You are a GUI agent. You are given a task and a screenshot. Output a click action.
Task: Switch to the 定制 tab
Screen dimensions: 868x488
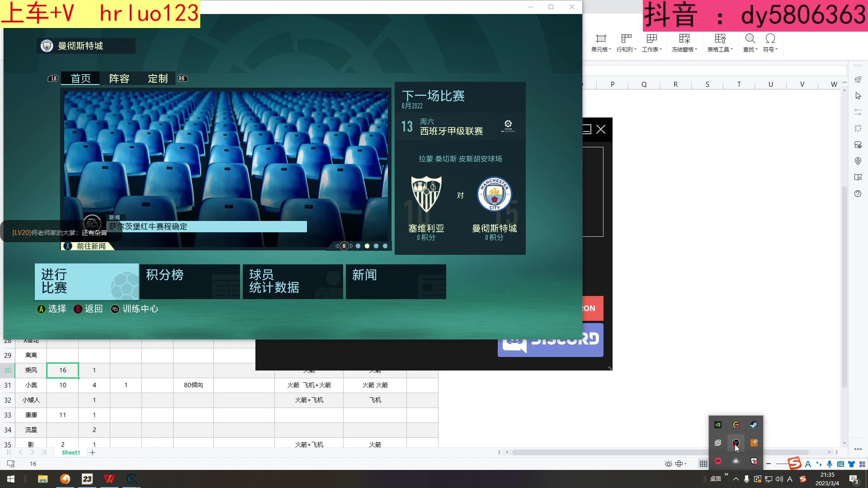click(158, 79)
